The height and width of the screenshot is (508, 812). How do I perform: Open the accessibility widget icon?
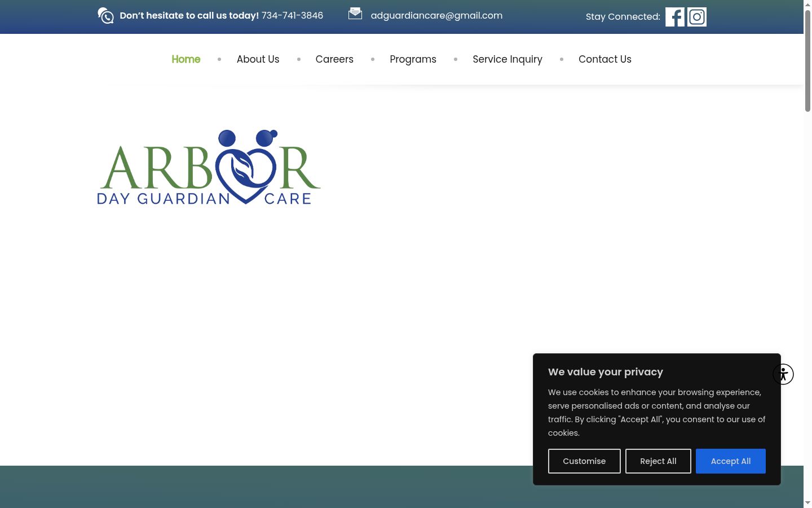coord(783,374)
